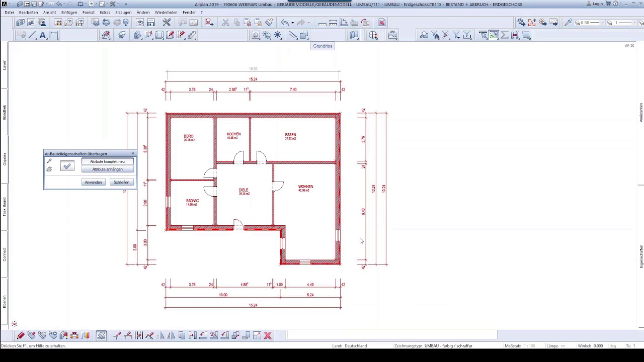The image size is (644, 362).
Task: Toggle the checkmark button in properties dialog
Action: point(67,166)
